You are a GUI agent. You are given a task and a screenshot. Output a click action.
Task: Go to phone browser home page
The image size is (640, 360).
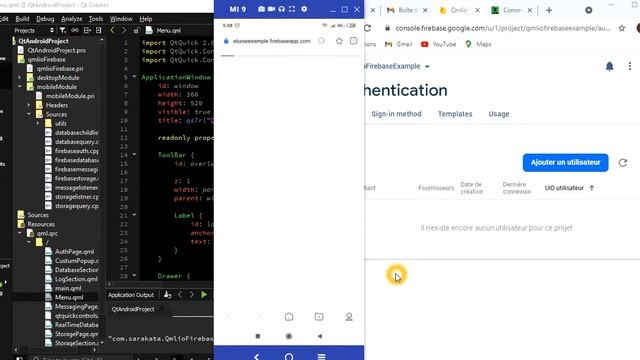click(x=289, y=317)
